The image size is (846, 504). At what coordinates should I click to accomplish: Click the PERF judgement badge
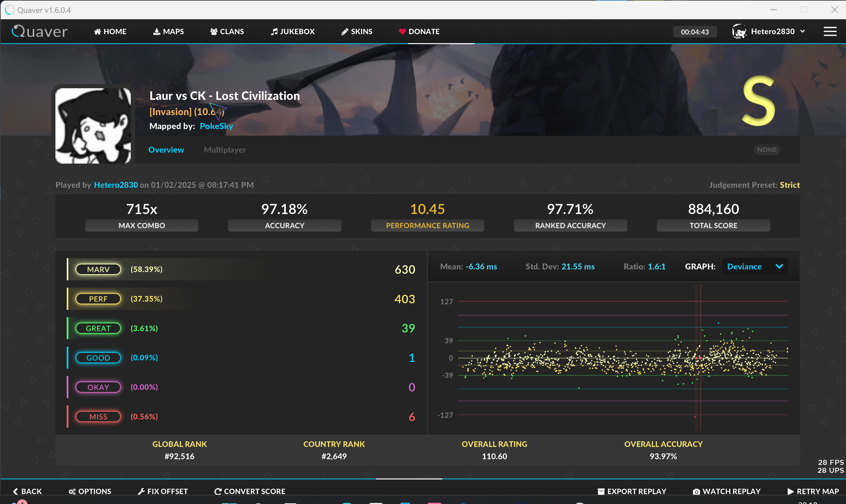tap(98, 299)
